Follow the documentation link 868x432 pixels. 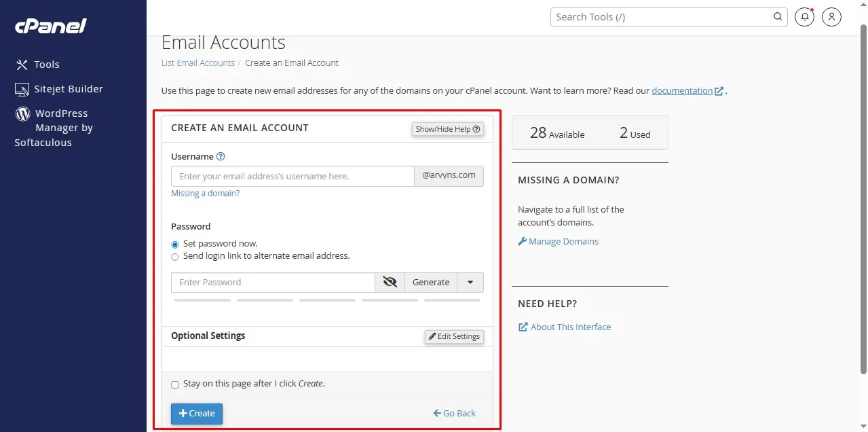point(683,90)
